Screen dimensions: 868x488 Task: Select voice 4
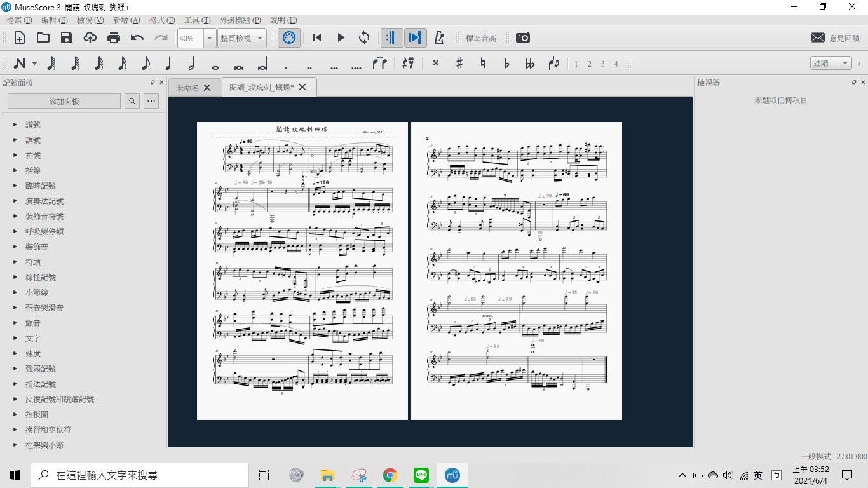tap(616, 64)
